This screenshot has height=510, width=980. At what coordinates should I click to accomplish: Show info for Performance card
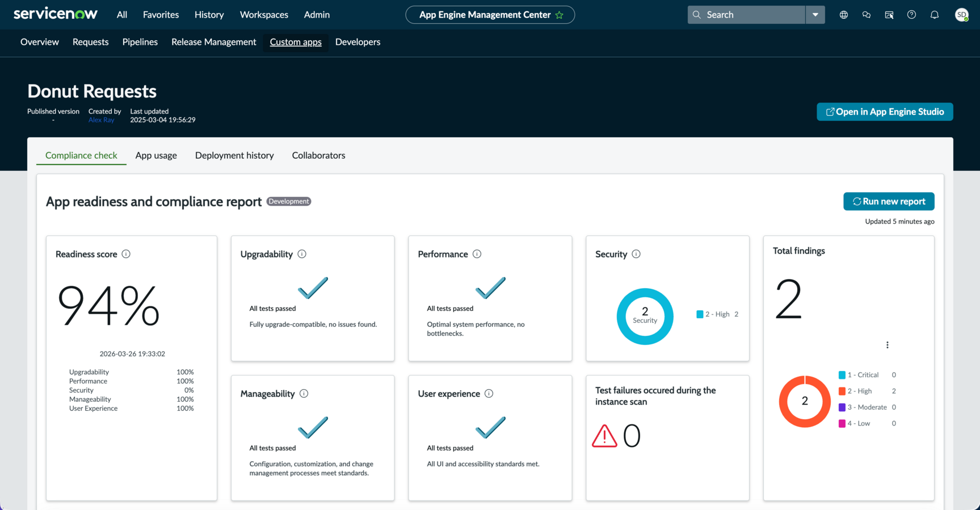click(x=477, y=254)
